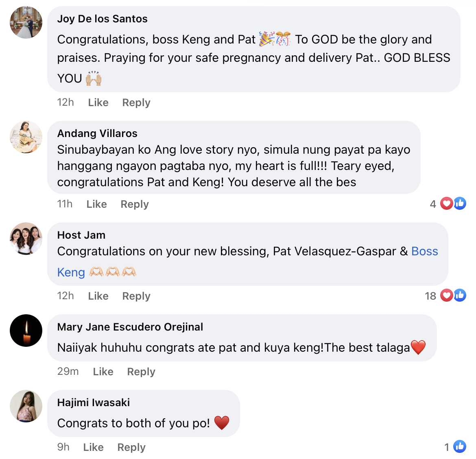
Task: Click thumbs-up reaction icon on Host Jam's comment
Action: coord(460,296)
